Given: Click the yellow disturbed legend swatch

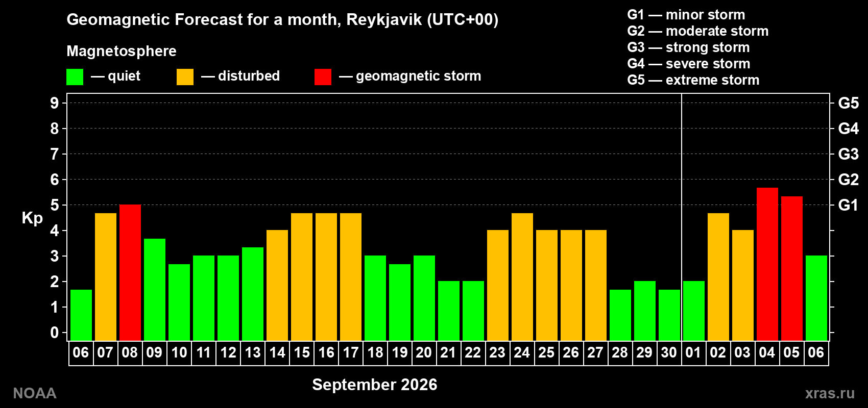Looking at the screenshot, I should click(185, 77).
